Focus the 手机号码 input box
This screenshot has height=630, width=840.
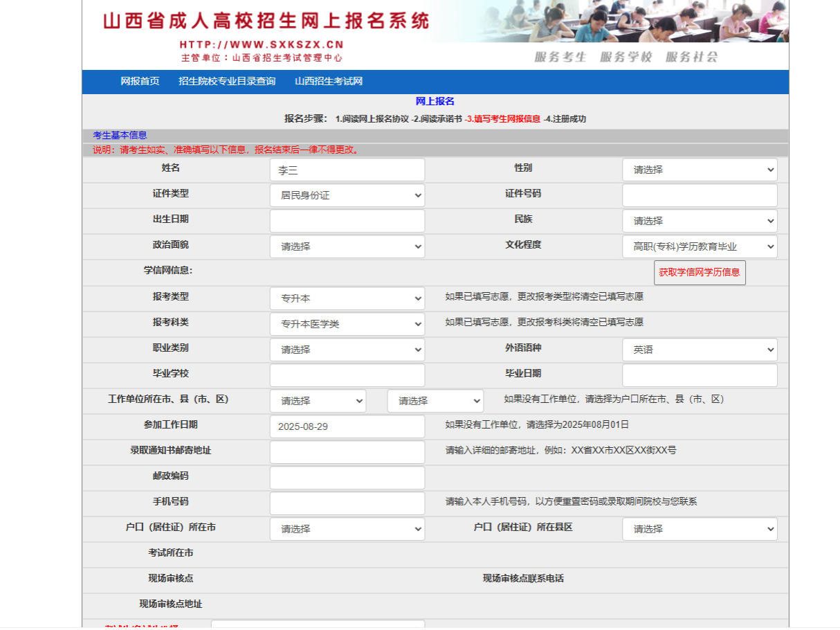tap(347, 503)
